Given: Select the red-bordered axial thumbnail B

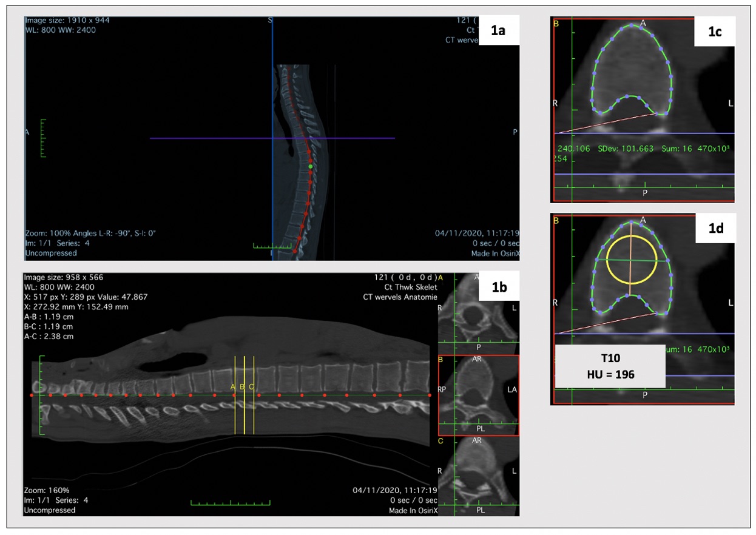Looking at the screenshot, I should [x=478, y=395].
